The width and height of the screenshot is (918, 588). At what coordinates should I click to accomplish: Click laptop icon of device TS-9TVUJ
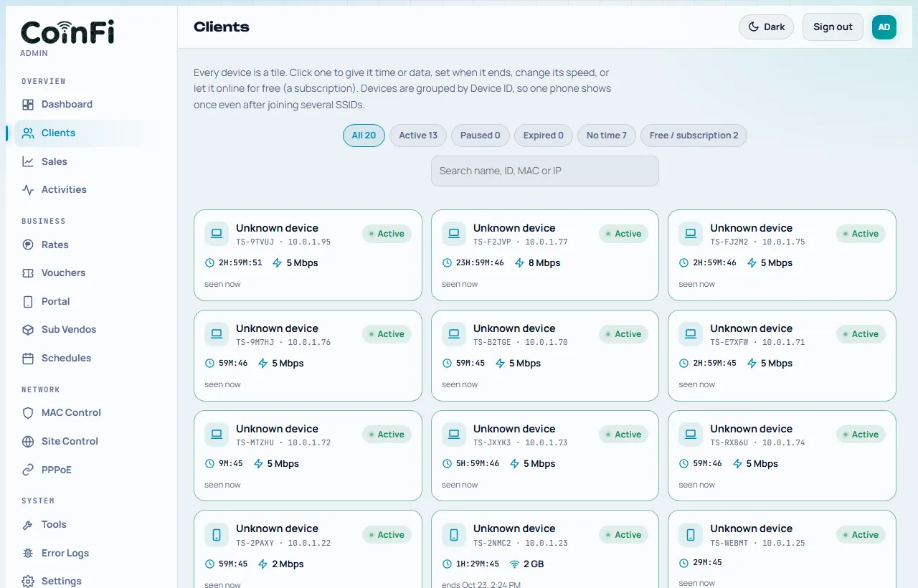[x=217, y=234]
